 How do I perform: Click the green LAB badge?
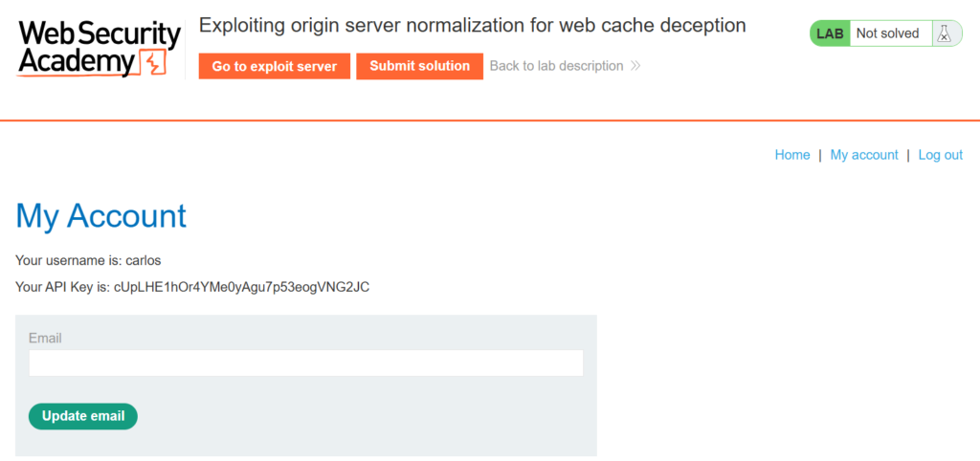tap(830, 33)
